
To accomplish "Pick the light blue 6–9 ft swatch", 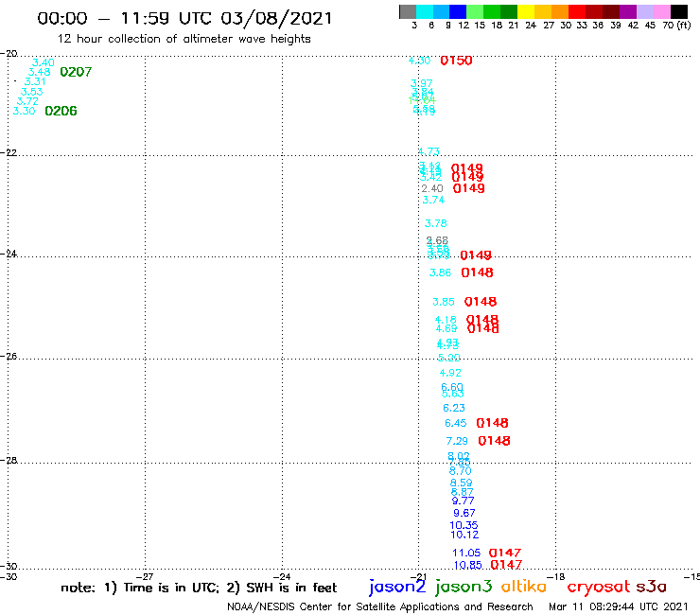I will [442, 11].
